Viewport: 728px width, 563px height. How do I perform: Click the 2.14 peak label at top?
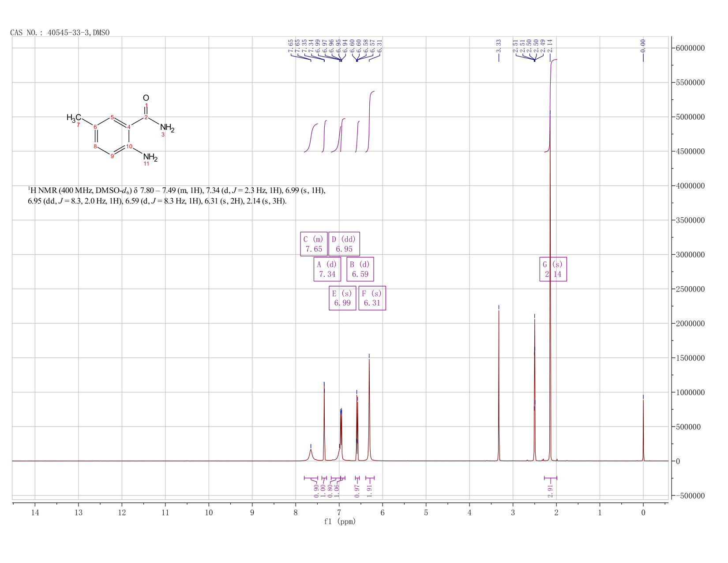coord(550,45)
